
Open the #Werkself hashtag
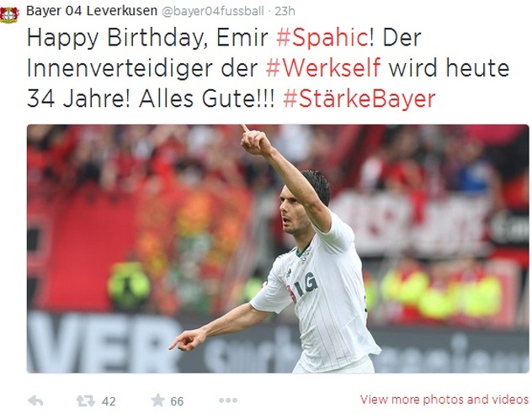click(x=323, y=67)
